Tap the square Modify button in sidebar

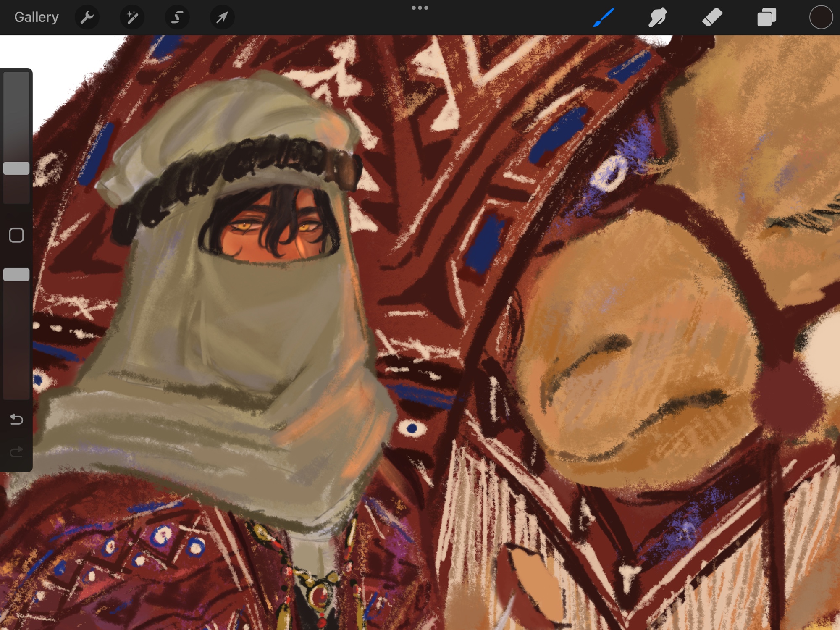16,235
